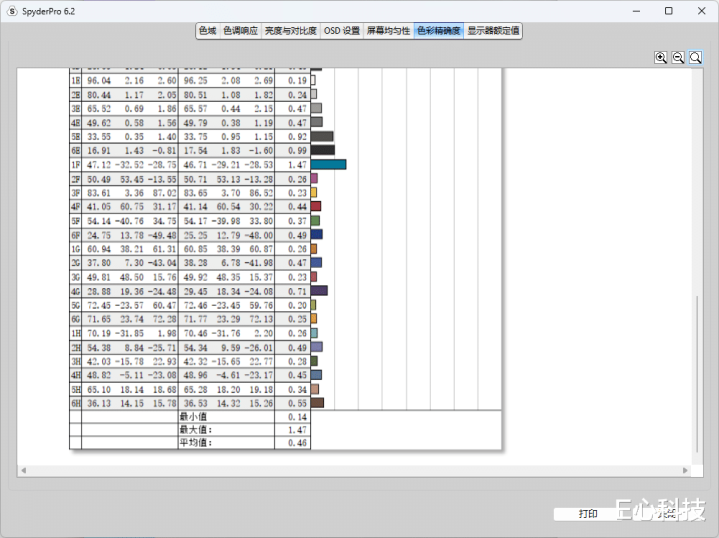Click row label 6E

click(76, 150)
